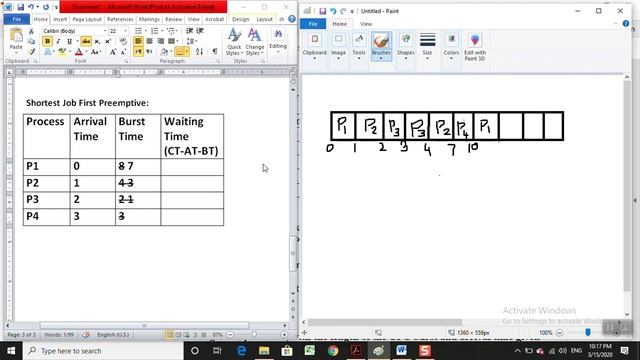Click Word zoom slider handle
640x360 pixels.
click(x=254, y=335)
